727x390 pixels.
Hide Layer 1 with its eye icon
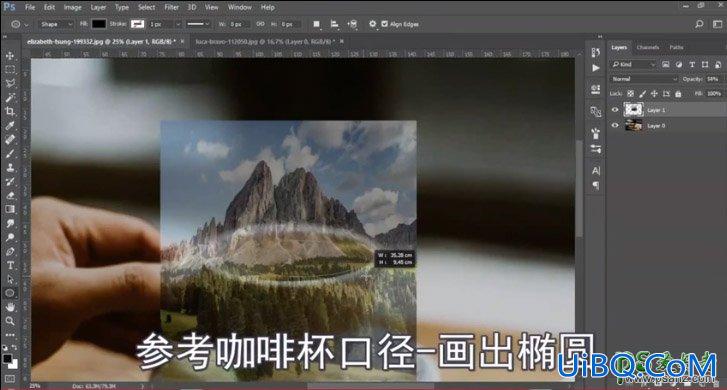coord(615,110)
